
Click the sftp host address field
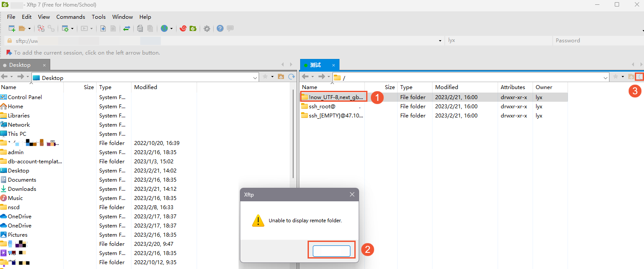(225, 41)
